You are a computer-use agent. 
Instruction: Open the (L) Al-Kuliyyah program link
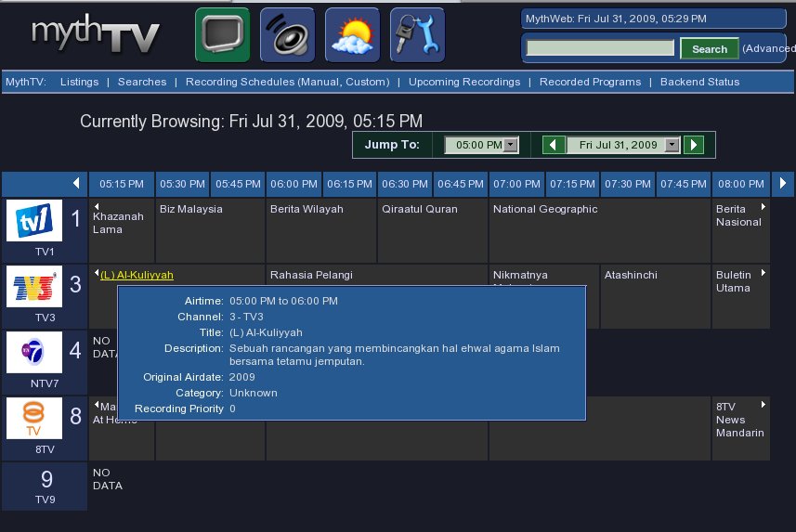137,275
